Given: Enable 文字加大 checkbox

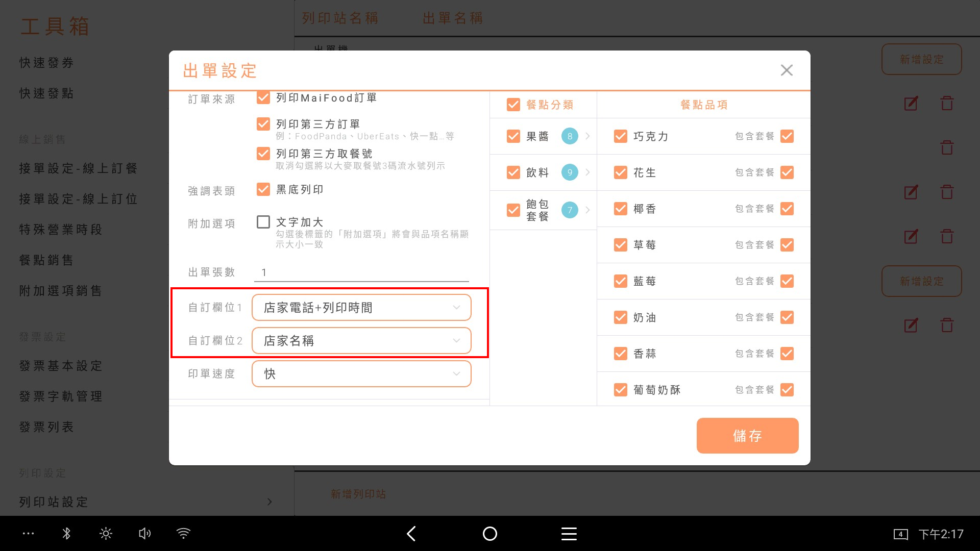Looking at the screenshot, I should pyautogui.click(x=263, y=222).
